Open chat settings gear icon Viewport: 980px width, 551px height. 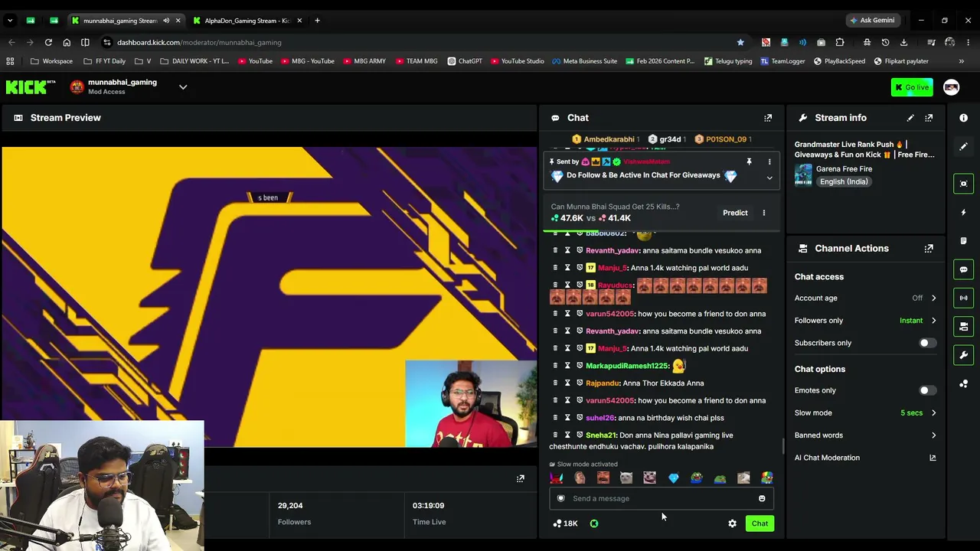pyautogui.click(x=732, y=523)
